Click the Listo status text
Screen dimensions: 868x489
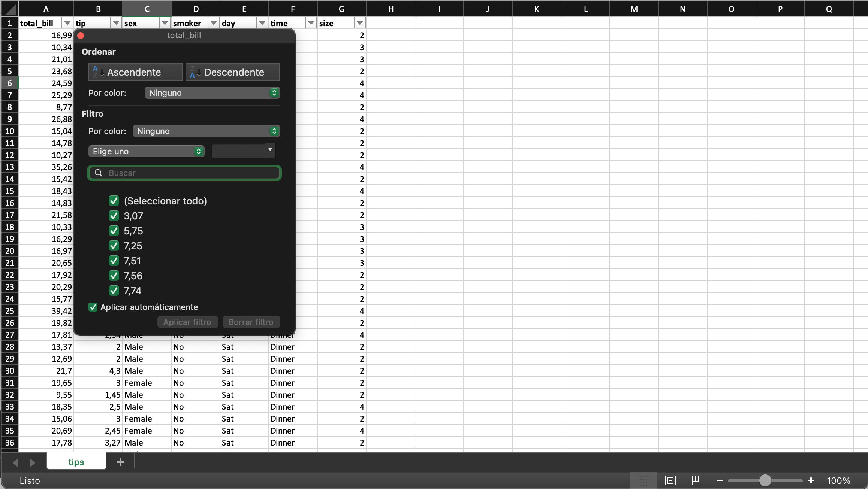tap(30, 480)
